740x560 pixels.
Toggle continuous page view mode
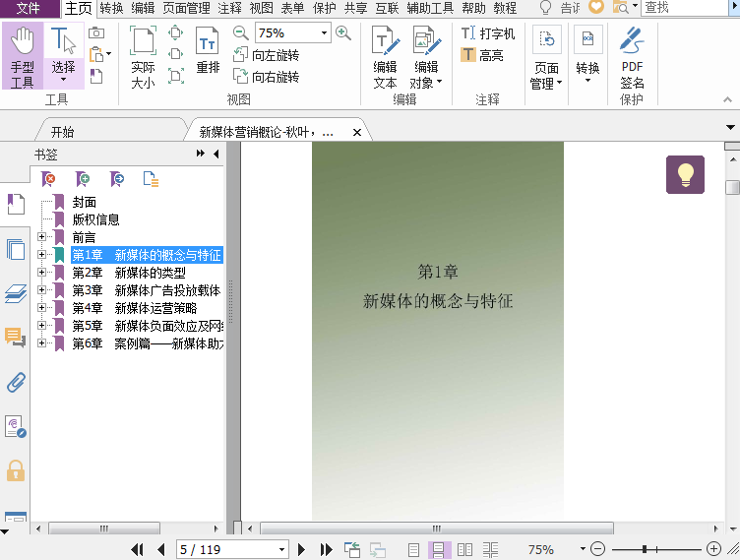tap(439, 549)
